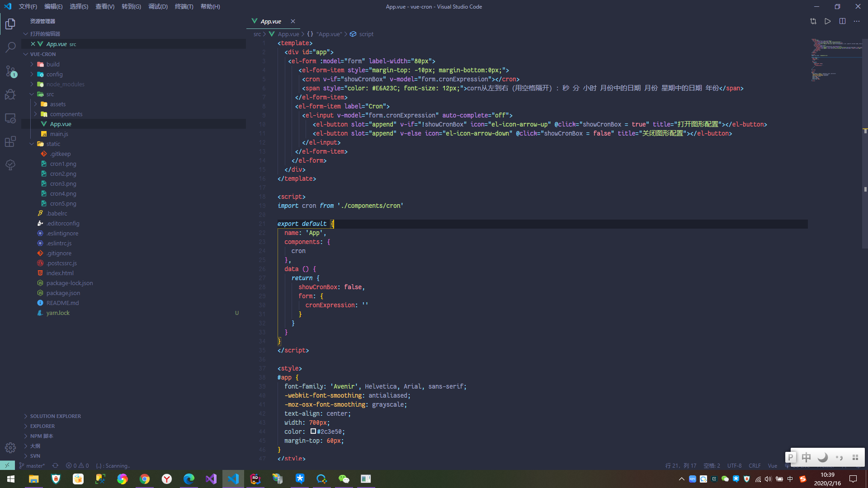This screenshot has width=868, height=488.
Task: Close the App.vue editor tab
Action: [293, 21]
